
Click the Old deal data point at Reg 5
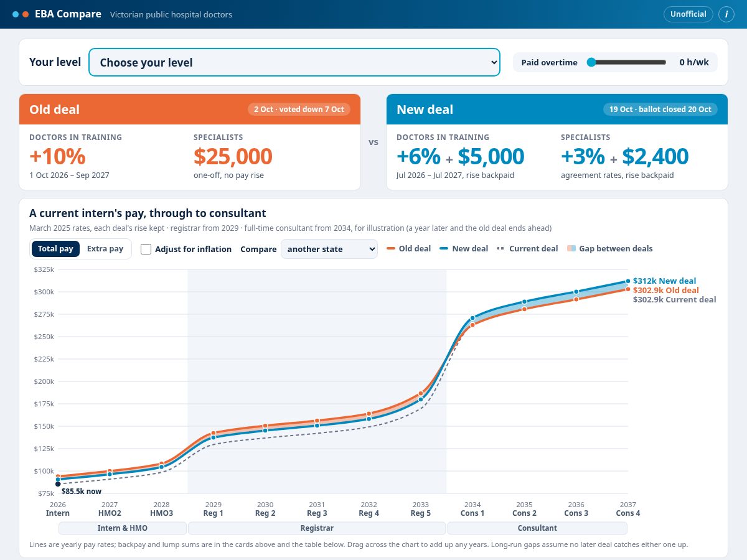[421, 393]
